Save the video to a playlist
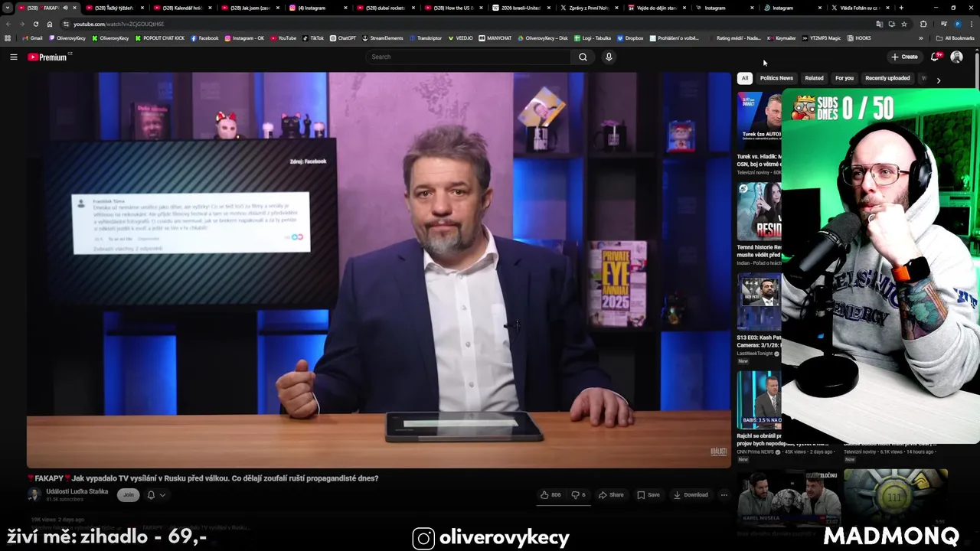 (x=648, y=495)
